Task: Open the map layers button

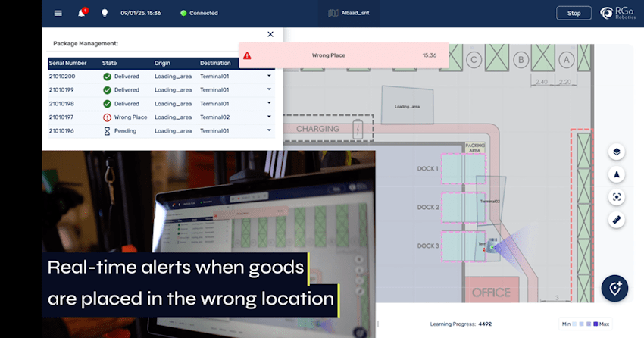Action: (617, 152)
